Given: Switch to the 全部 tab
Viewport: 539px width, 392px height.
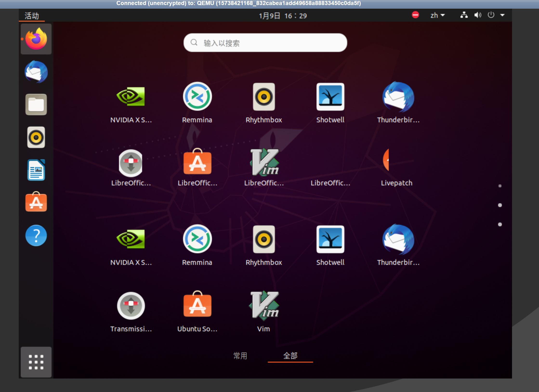Looking at the screenshot, I should click(290, 356).
